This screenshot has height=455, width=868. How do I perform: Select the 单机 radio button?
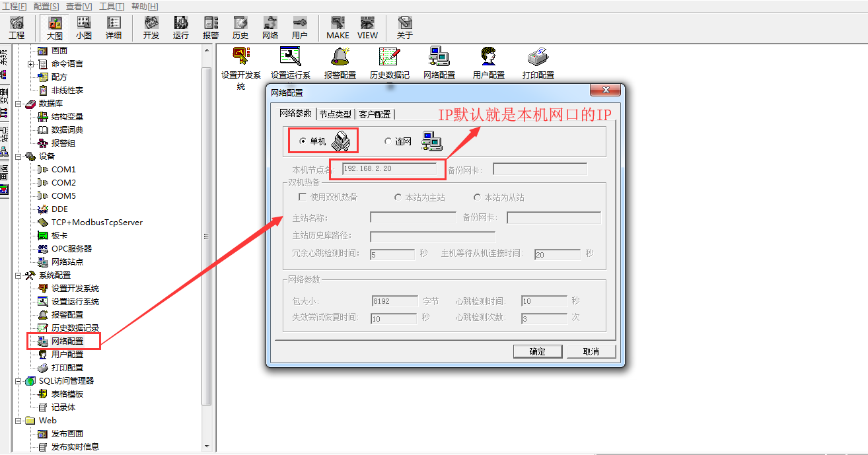303,141
